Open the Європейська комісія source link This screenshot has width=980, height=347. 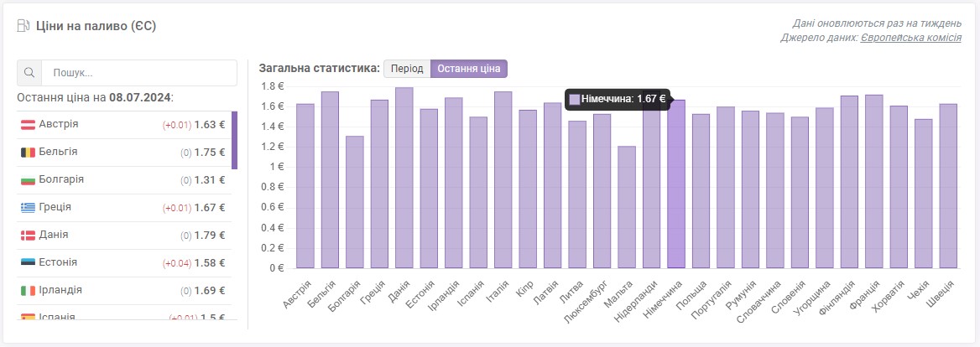(910, 38)
